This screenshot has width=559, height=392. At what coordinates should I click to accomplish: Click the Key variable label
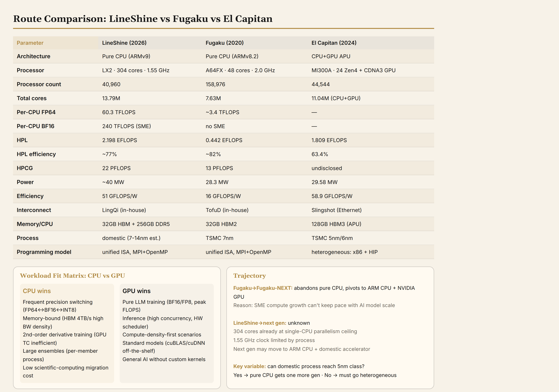250,366
